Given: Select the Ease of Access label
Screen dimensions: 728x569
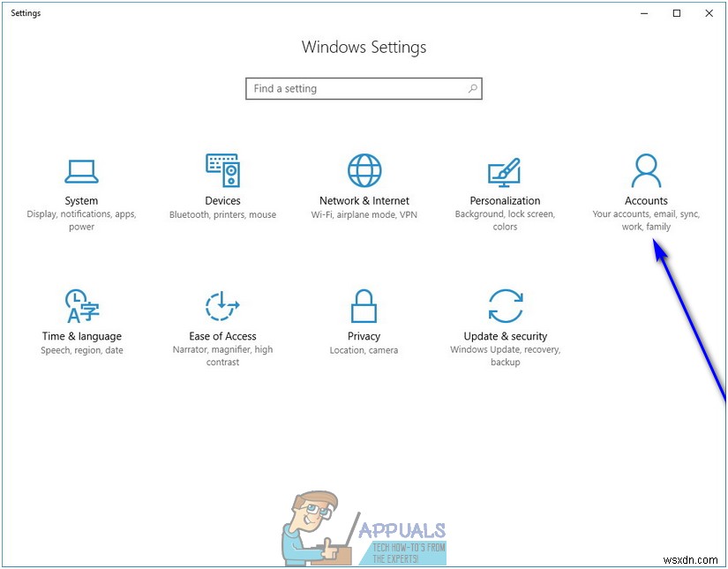Looking at the screenshot, I should (x=222, y=336).
